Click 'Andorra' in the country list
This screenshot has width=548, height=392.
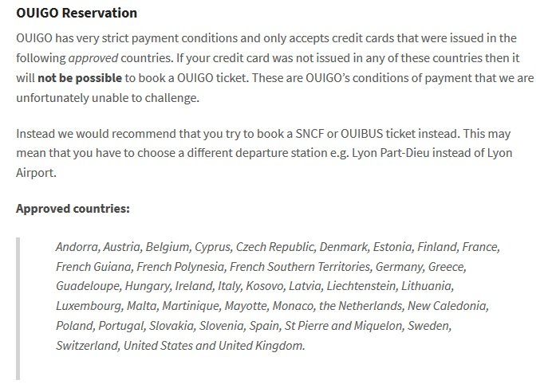(77, 247)
